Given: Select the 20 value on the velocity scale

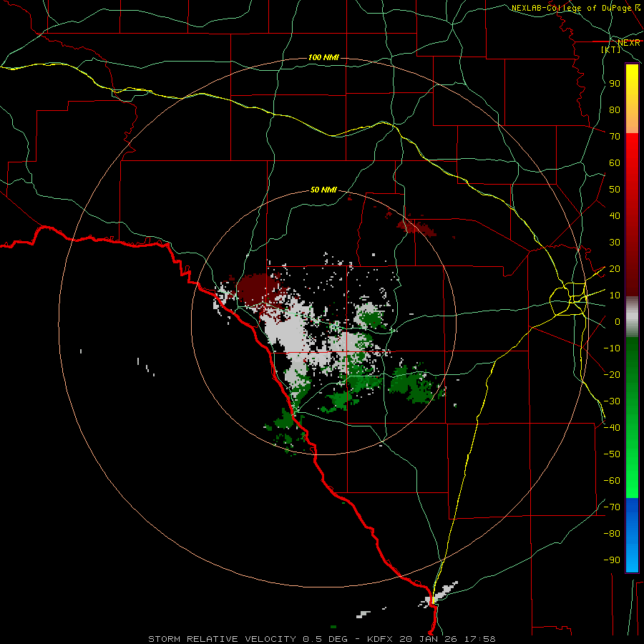Looking at the screenshot, I should [615, 268].
